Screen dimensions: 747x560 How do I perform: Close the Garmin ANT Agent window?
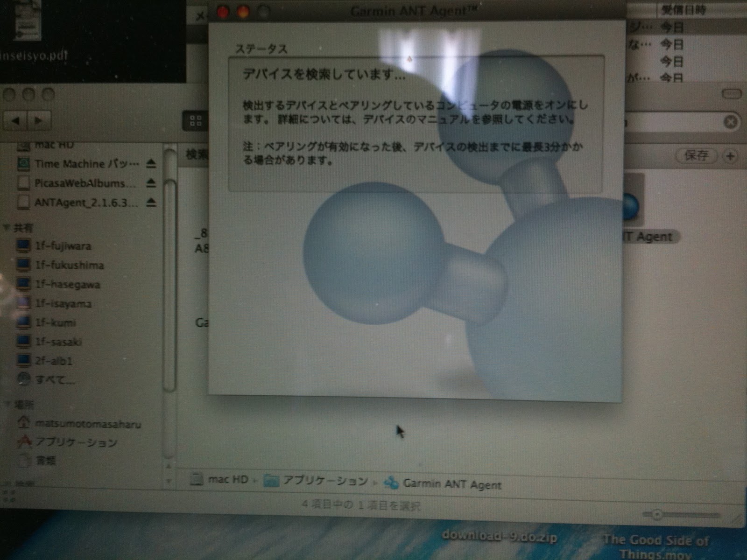[x=223, y=12]
